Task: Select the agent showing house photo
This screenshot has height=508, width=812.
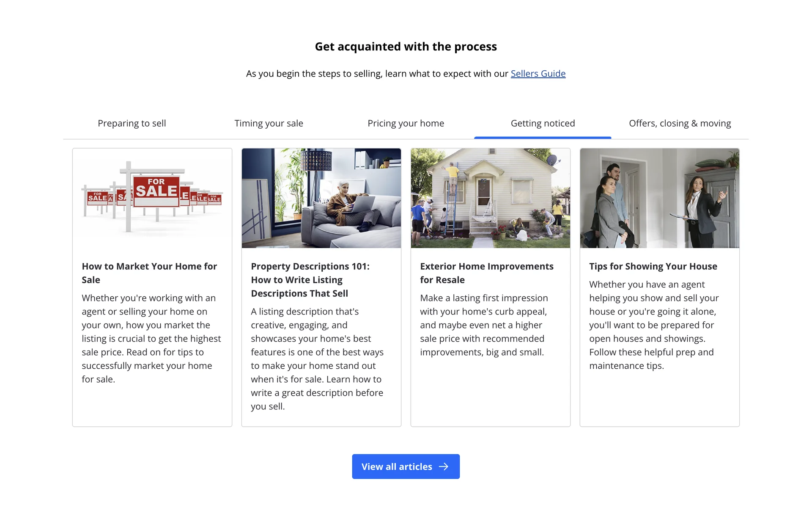Action: coord(660,198)
